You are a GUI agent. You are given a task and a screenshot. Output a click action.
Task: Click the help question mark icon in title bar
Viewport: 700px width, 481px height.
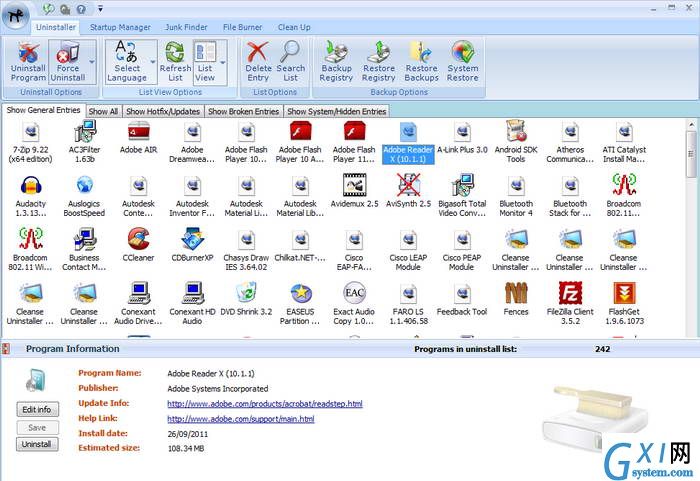pos(81,9)
